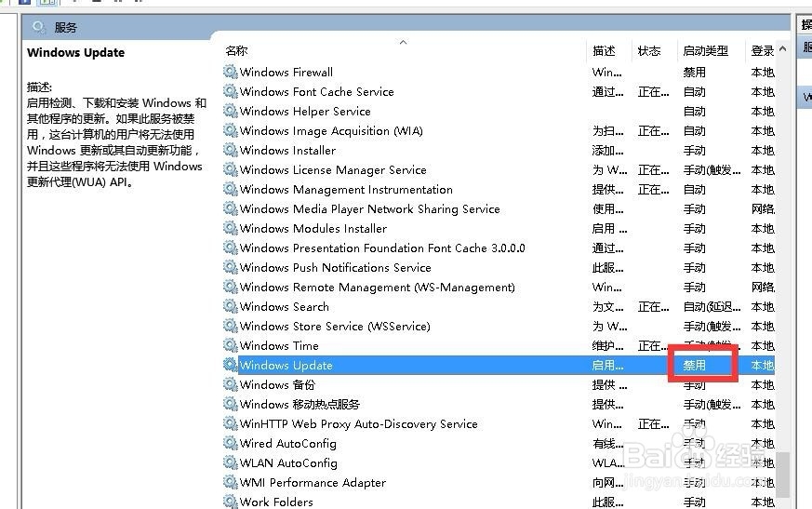The height and width of the screenshot is (509, 812).
Task: Click the gear icon for Windows Modules Installer
Action: point(231,228)
